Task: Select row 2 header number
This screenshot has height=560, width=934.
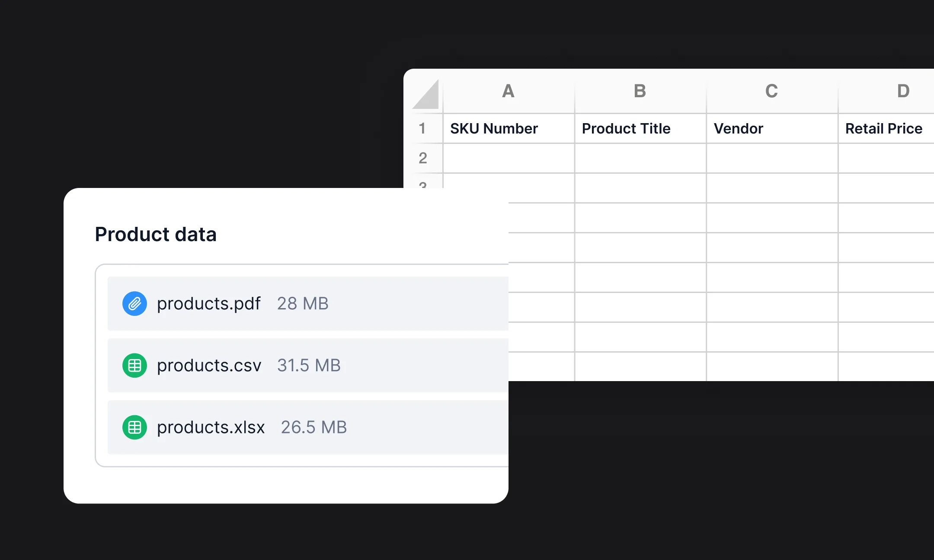Action: pyautogui.click(x=422, y=158)
